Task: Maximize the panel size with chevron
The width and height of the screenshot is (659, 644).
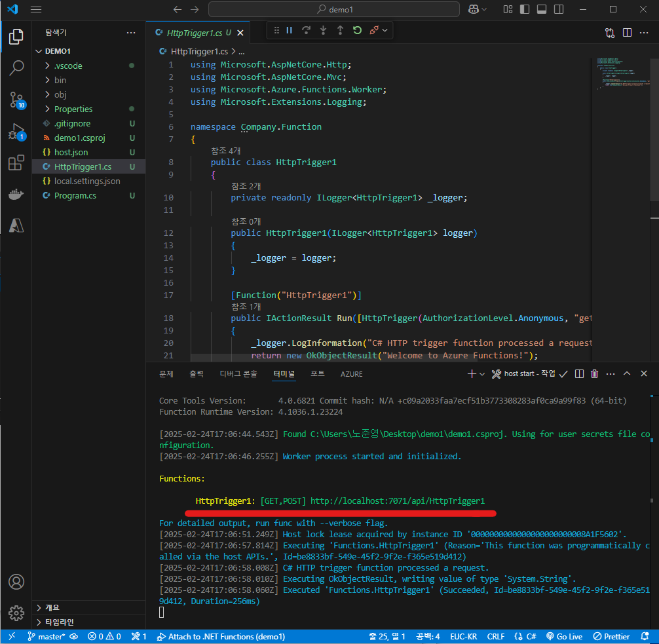Action: (x=626, y=374)
